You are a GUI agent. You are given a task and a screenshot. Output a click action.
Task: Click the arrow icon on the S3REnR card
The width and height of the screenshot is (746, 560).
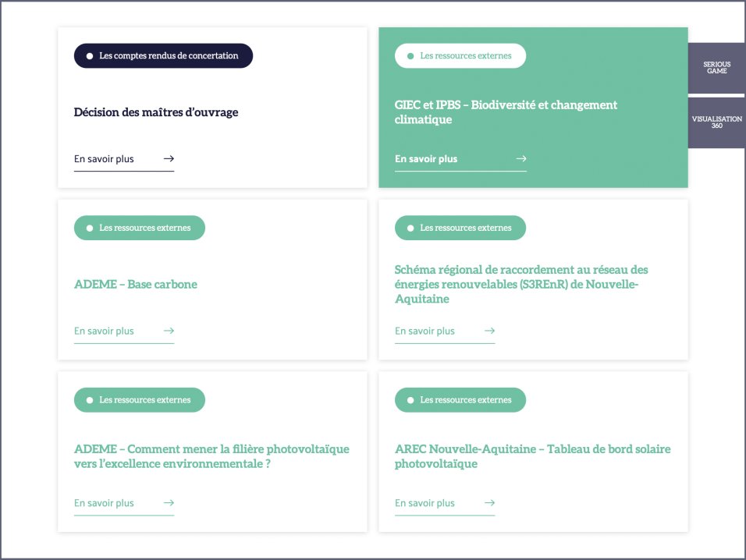(489, 331)
